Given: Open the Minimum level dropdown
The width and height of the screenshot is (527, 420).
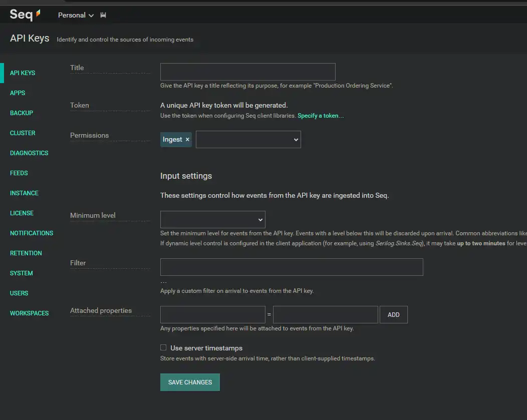Looking at the screenshot, I should pos(212,219).
